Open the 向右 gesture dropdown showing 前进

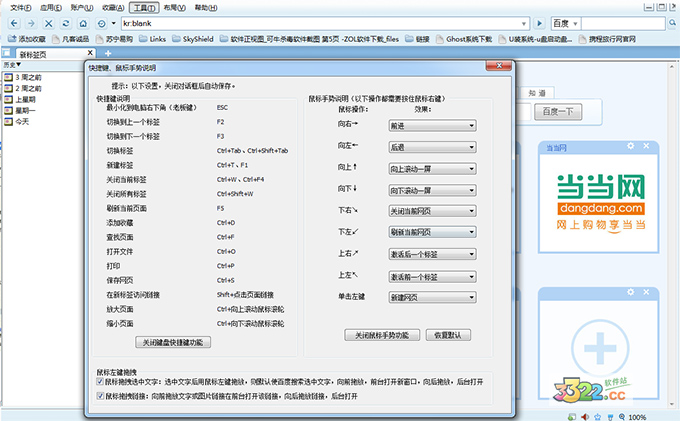(430, 126)
